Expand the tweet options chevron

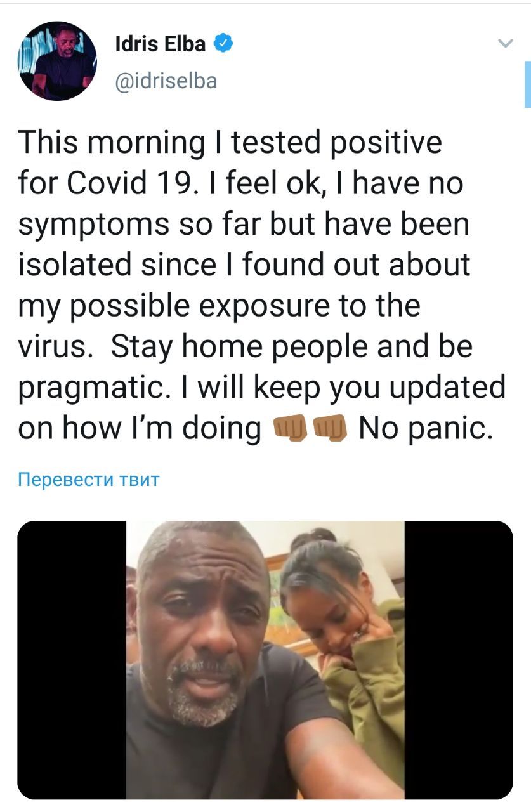(x=505, y=44)
